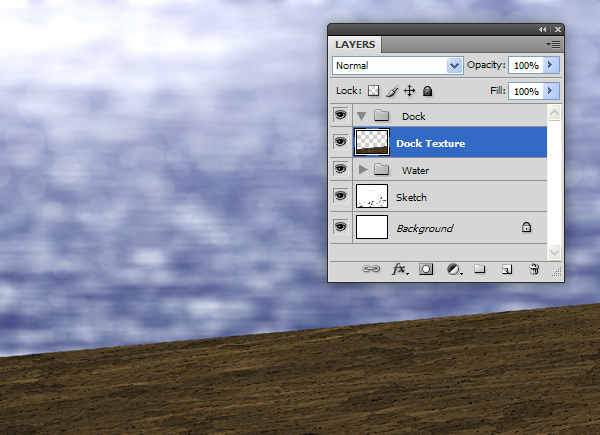Click the Background layer lock icon
The width and height of the screenshot is (600, 435).
coord(527,227)
